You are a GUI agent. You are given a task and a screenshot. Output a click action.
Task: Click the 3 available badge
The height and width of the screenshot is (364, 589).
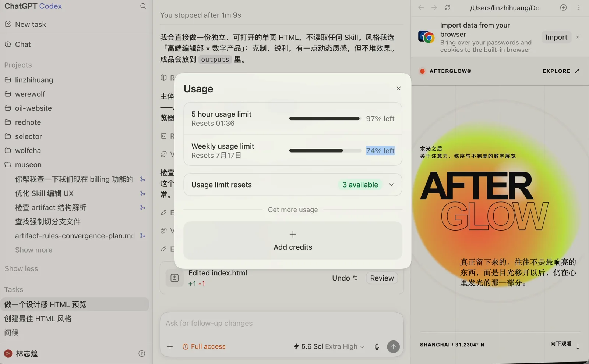(x=360, y=185)
